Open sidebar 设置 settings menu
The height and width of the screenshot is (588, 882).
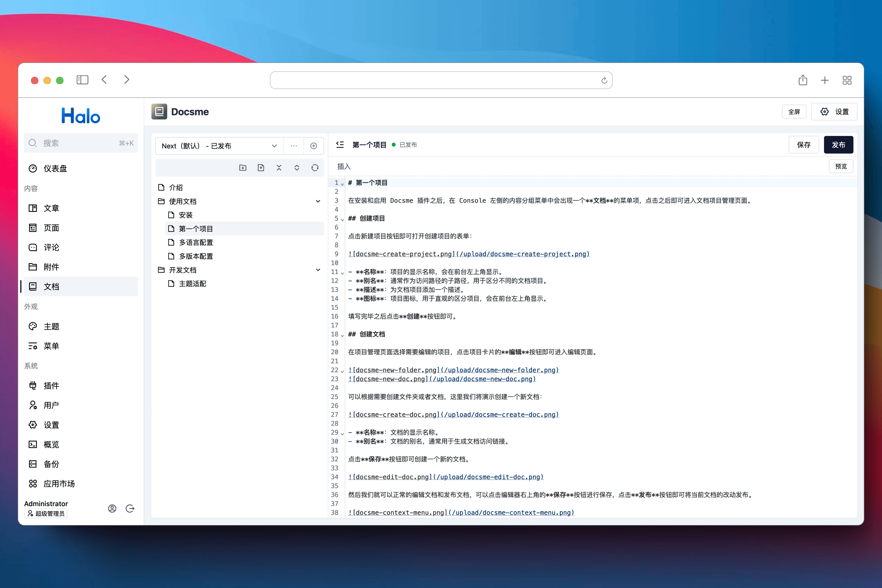81,425
